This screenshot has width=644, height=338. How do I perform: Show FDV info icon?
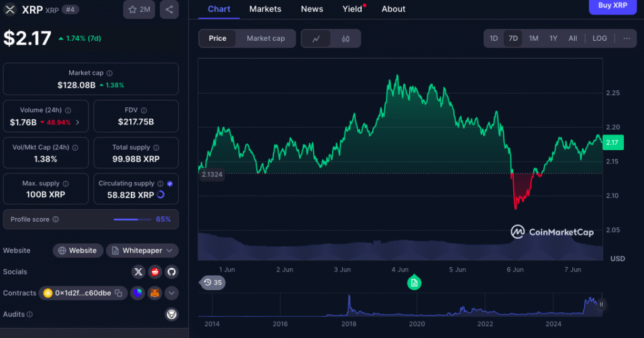coord(144,111)
